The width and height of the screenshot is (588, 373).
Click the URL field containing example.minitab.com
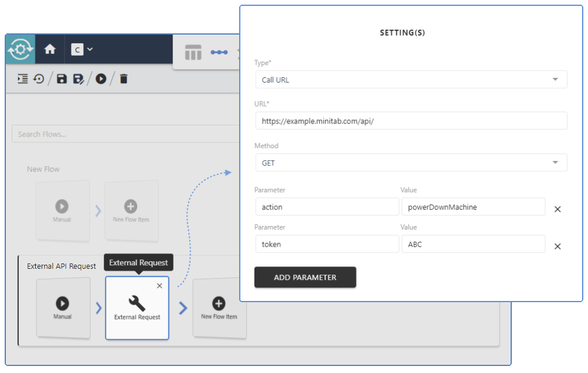pyautogui.click(x=410, y=121)
